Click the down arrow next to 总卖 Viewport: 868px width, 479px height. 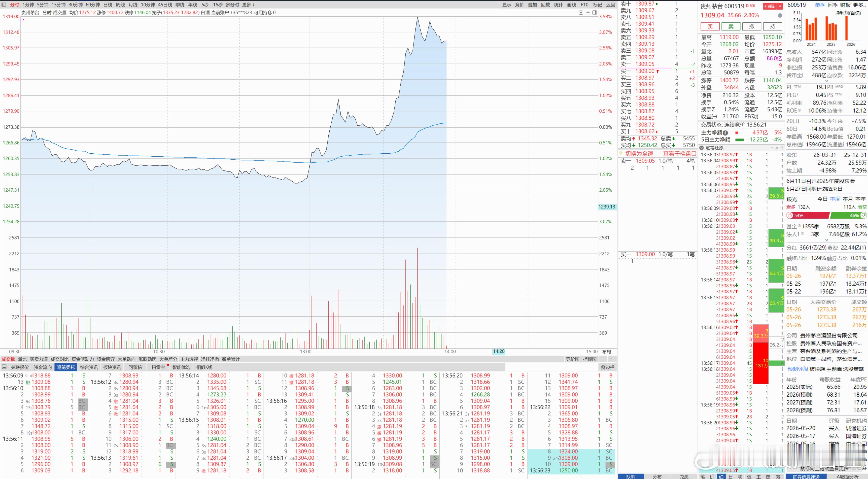[x=673, y=138]
